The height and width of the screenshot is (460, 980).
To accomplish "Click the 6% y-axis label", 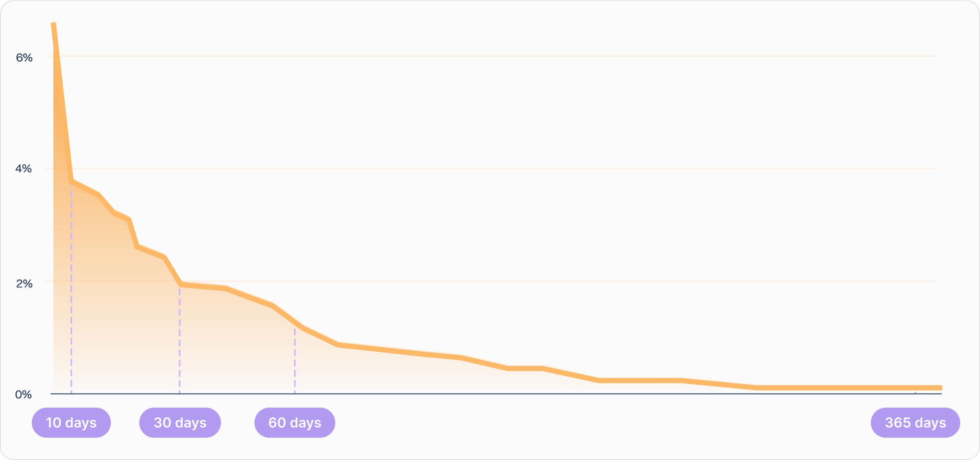I will 24,58.
